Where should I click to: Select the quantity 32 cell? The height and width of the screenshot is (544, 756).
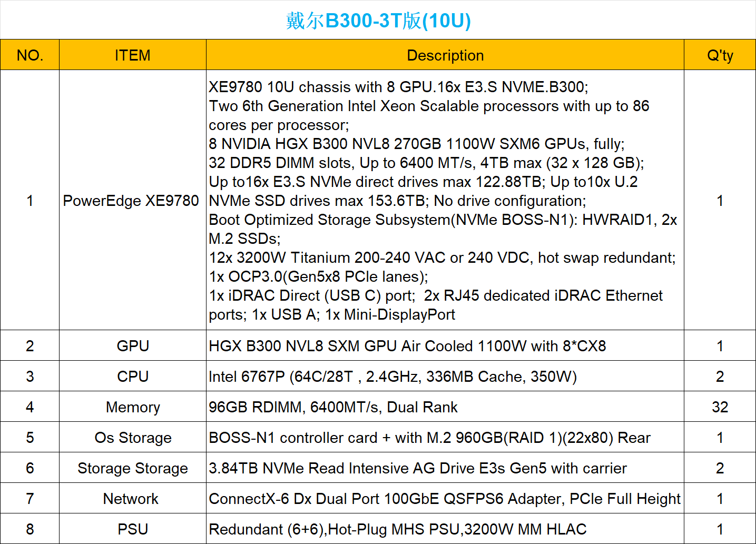[x=720, y=407]
